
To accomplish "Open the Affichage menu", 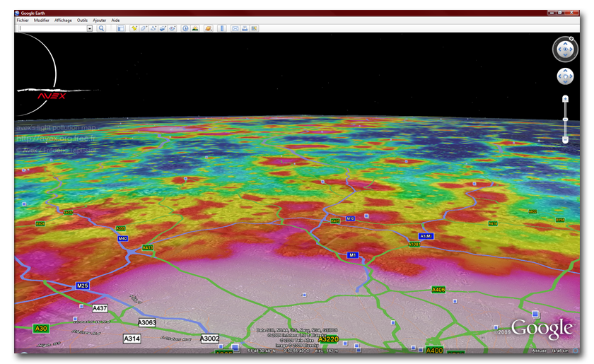I will tap(63, 20).
